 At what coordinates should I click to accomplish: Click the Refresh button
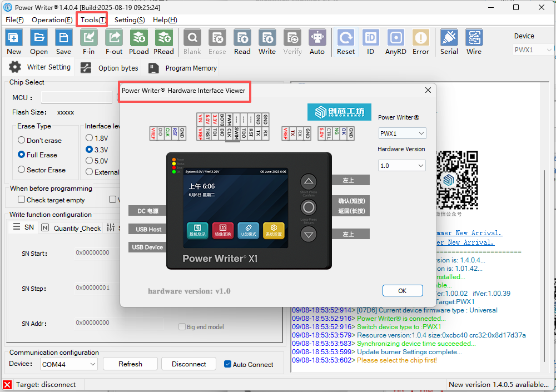tap(130, 364)
